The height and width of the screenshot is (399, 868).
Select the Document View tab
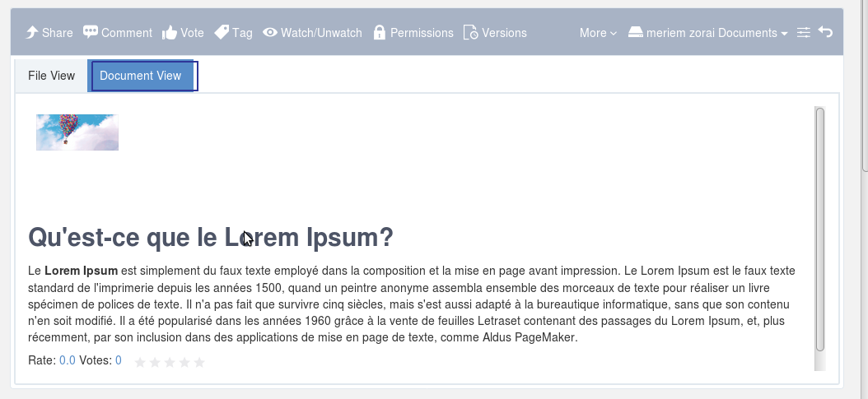(141, 76)
